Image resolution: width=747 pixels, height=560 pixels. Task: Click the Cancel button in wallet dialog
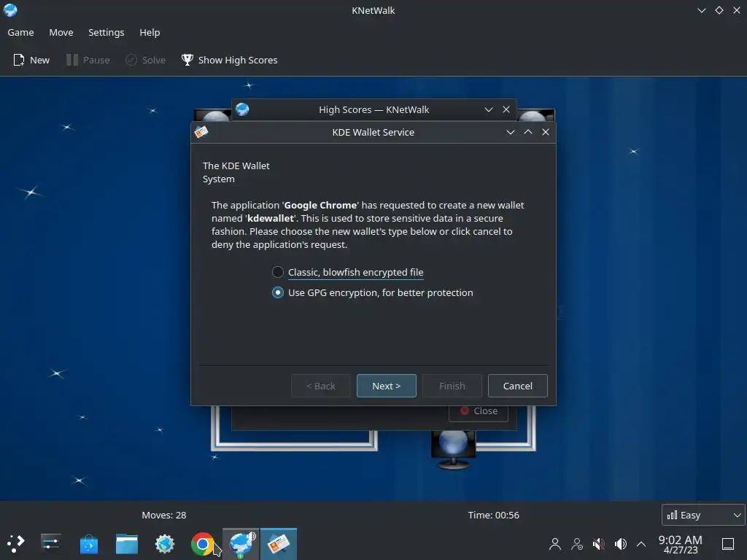pos(518,386)
